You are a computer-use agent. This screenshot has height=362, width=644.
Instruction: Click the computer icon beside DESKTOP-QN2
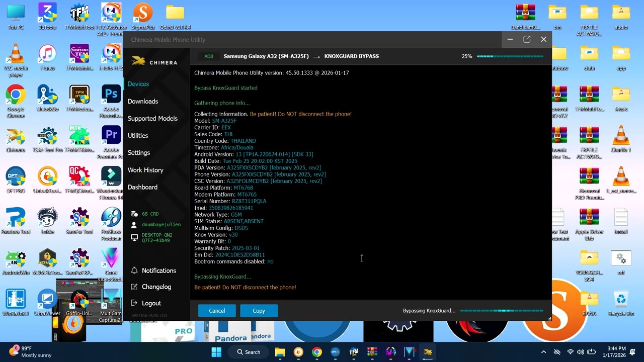coord(134,237)
